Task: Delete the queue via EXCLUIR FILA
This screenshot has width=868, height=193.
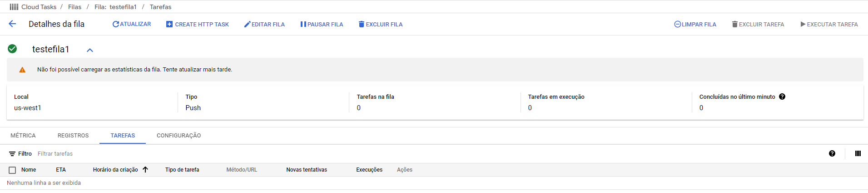Action: click(x=381, y=24)
